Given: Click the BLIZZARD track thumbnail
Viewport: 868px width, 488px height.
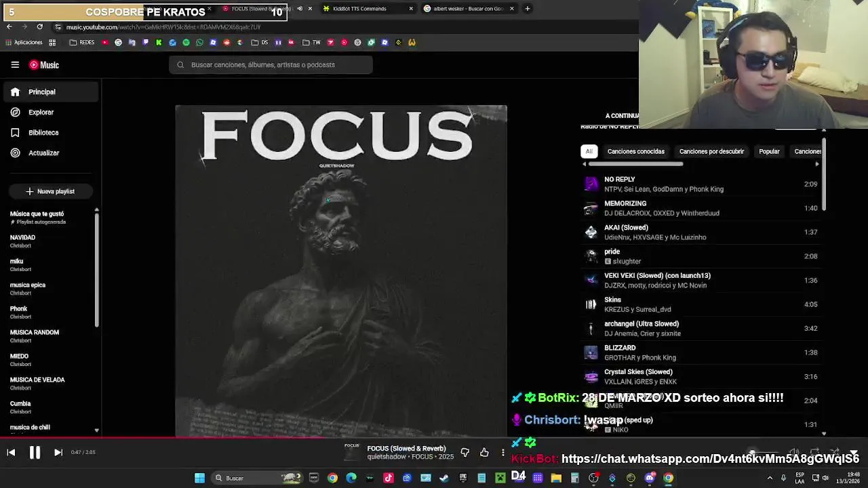Looking at the screenshot, I should [591, 352].
